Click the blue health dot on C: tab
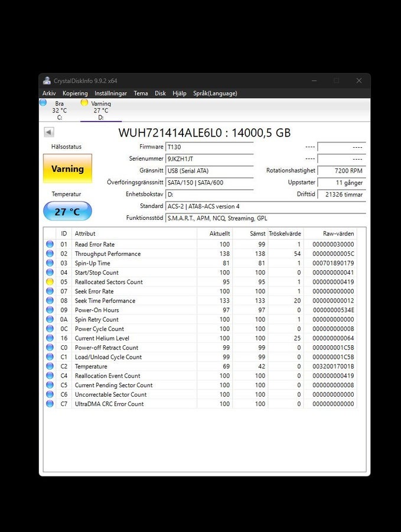This screenshot has width=401, height=532. [x=43, y=102]
